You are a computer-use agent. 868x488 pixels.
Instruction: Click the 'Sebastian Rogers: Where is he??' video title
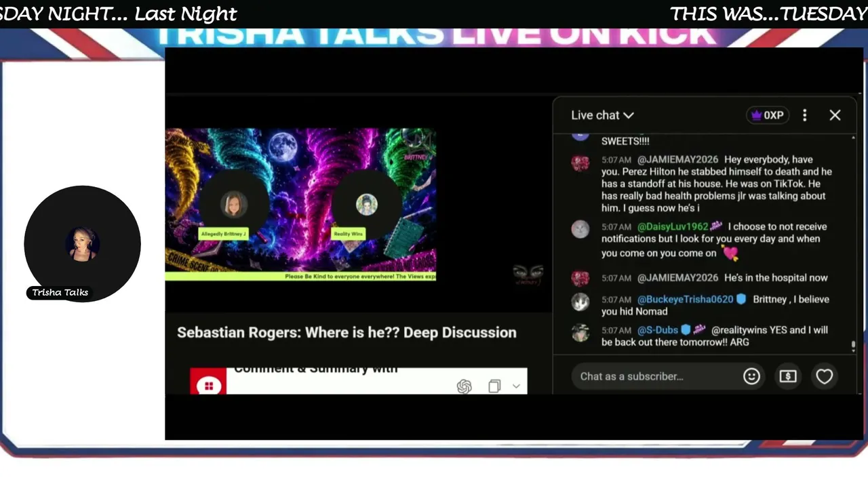pyautogui.click(x=347, y=332)
